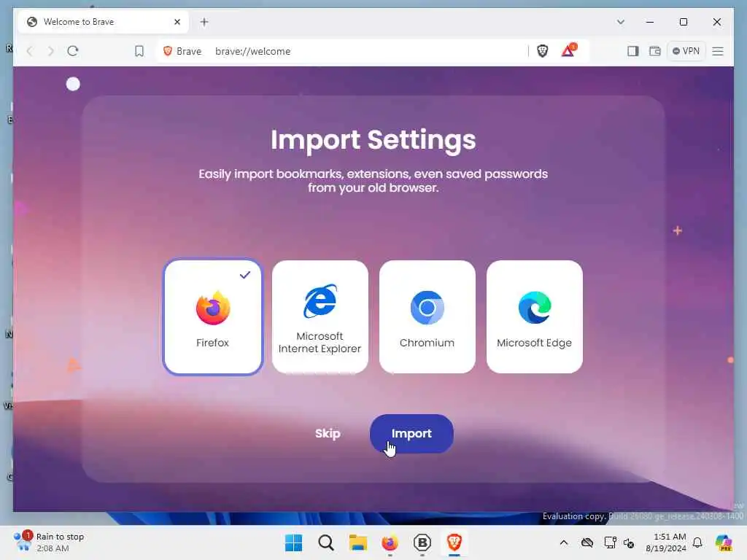Click the network tray icon
Image resolution: width=747 pixels, height=560 pixels.
(611, 542)
